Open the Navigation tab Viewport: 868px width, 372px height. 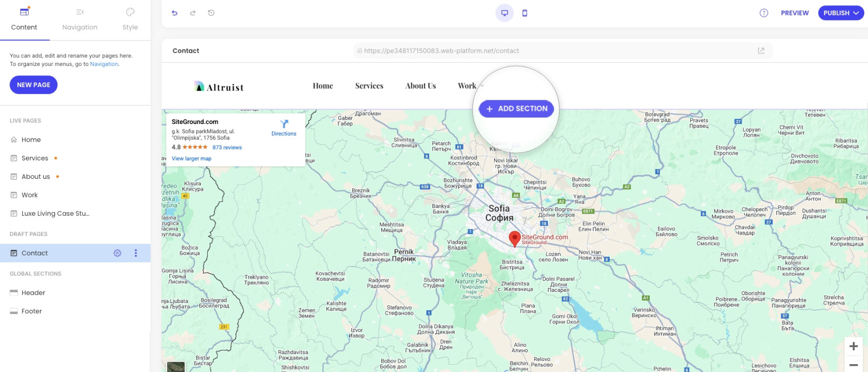80,20
